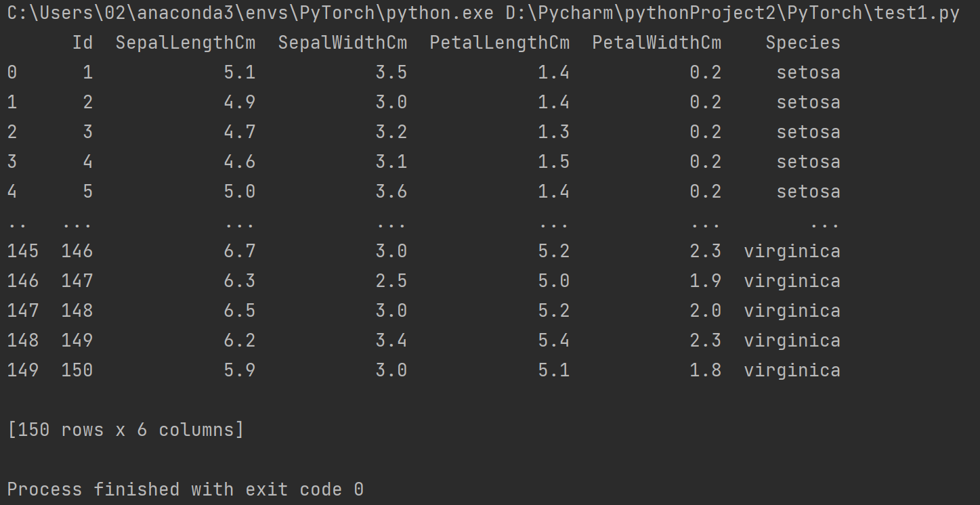This screenshot has height=505, width=980.
Task: Click sepal length 6.2 in row 148
Action: tap(240, 341)
